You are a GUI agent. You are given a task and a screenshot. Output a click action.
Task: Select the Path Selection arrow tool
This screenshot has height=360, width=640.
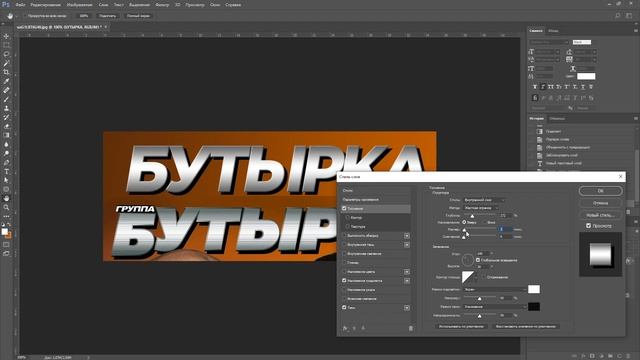(x=6, y=180)
